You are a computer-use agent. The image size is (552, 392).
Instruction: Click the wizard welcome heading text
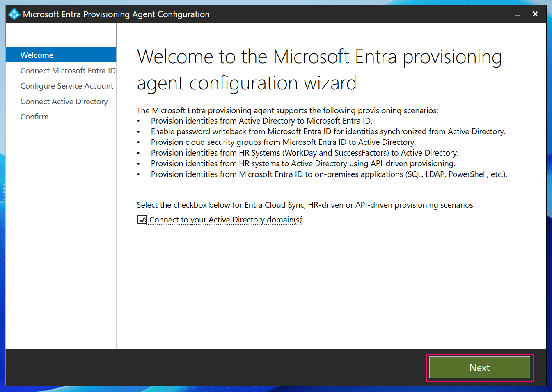(x=319, y=70)
